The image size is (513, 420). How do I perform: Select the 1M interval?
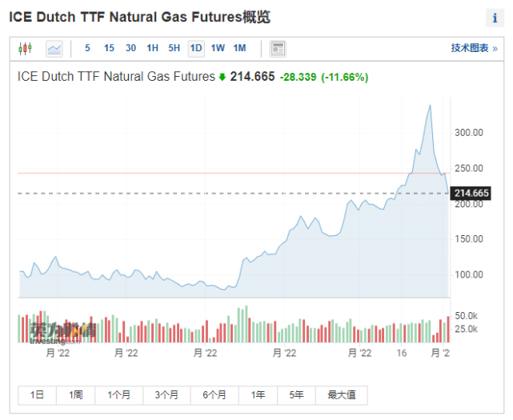[x=239, y=48]
